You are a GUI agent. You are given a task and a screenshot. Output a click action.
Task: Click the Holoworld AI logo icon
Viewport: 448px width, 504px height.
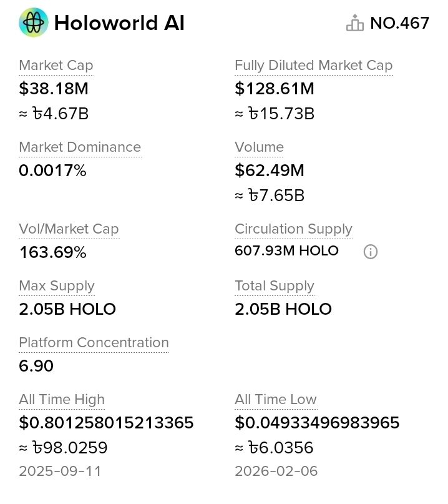click(34, 23)
